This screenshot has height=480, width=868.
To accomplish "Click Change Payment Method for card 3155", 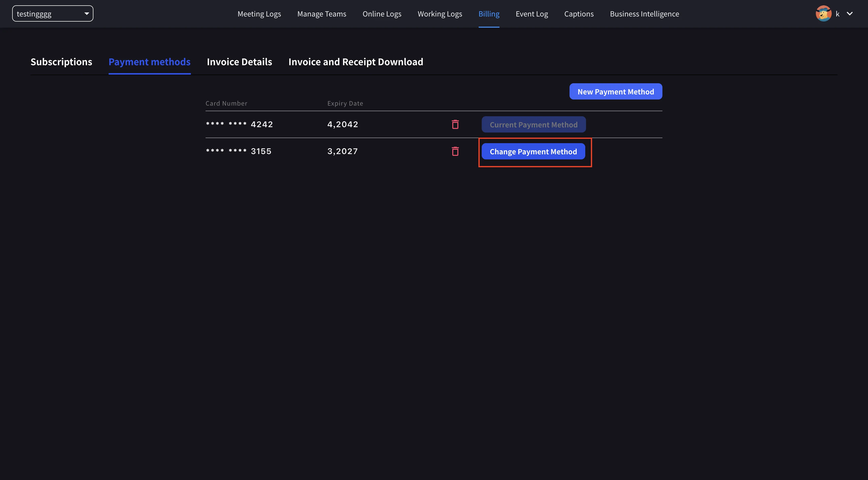I will tap(533, 151).
